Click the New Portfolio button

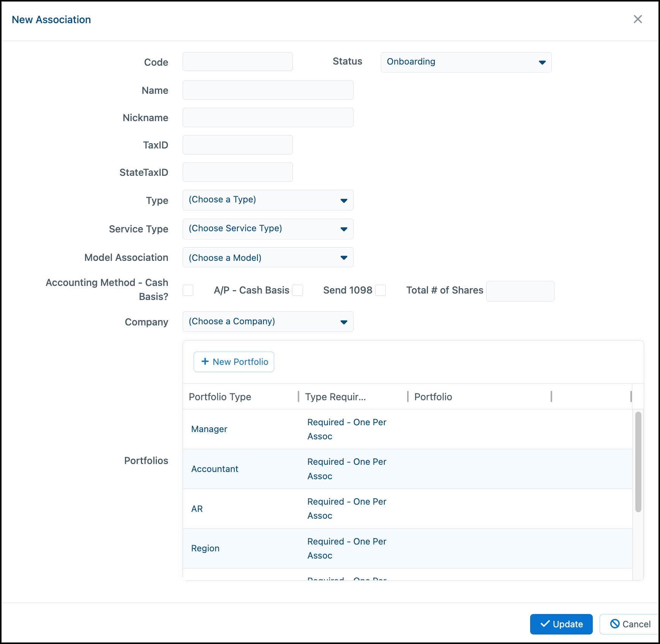(234, 361)
